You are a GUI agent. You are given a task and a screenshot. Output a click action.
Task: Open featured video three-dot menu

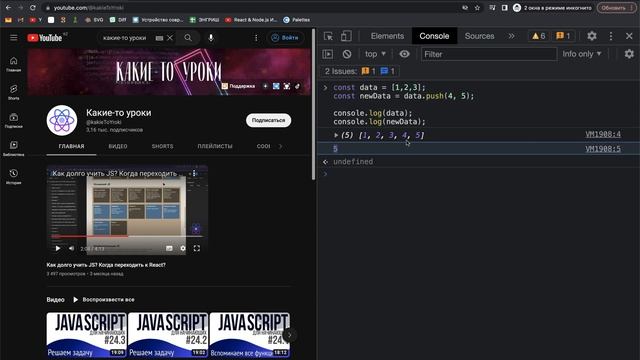[194, 173]
